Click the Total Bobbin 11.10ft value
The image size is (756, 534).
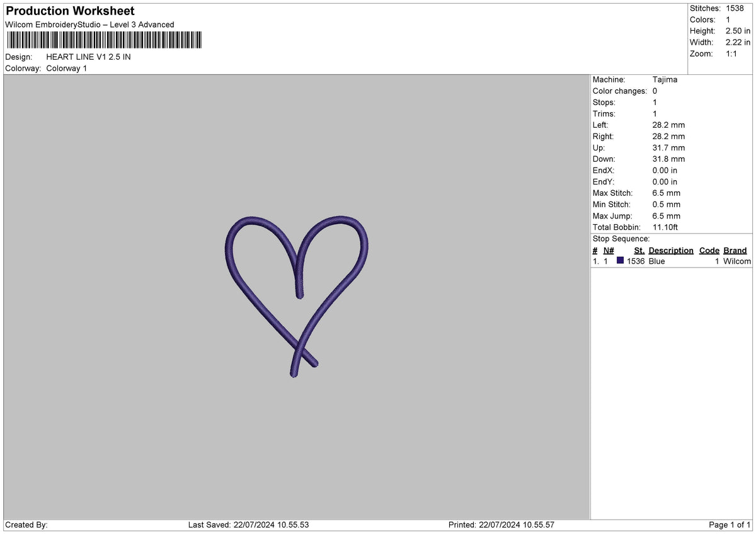tap(665, 227)
